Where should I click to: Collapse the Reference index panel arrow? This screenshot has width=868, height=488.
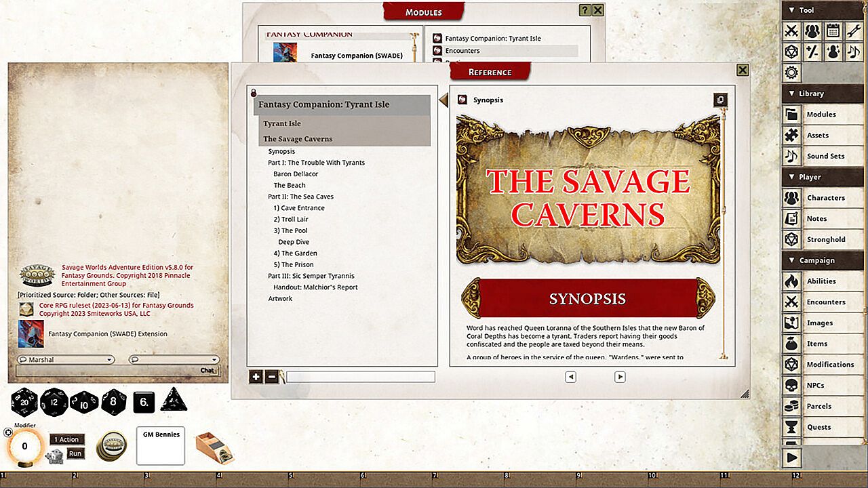(x=443, y=100)
